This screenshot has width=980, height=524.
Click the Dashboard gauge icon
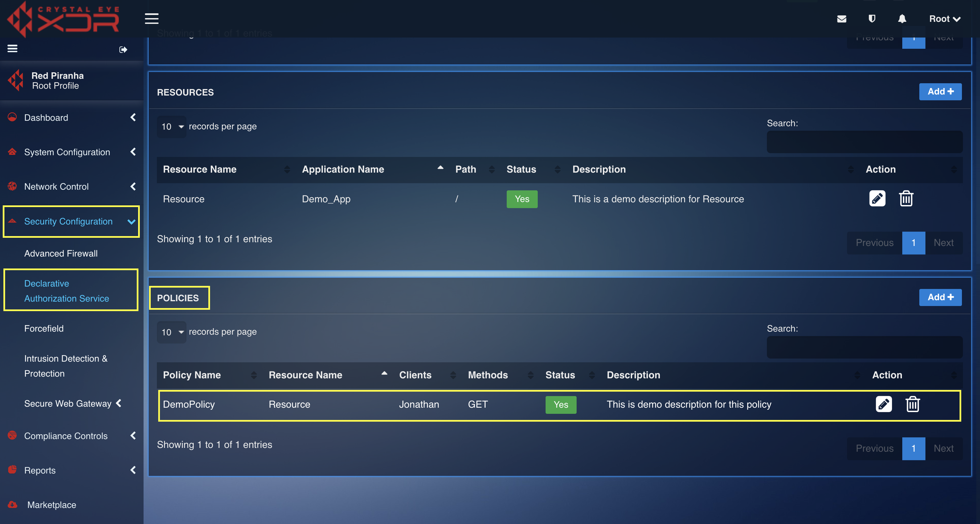pos(12,117)
